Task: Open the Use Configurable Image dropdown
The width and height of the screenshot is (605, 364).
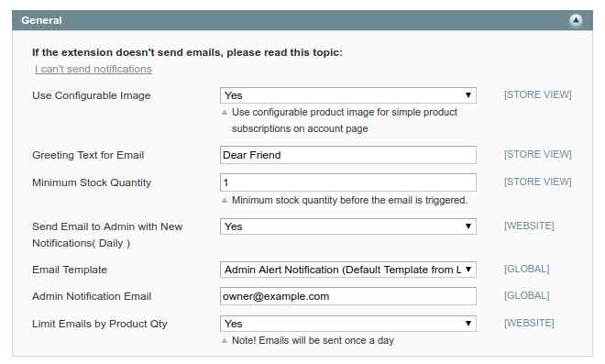Action: coord(348,95)
